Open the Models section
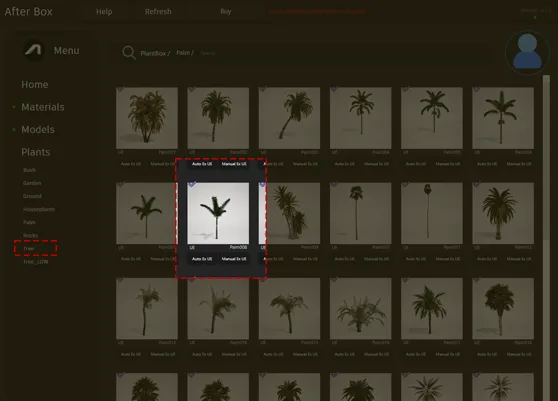This screenshot has height=401, width=558. (x=38, y=130)
